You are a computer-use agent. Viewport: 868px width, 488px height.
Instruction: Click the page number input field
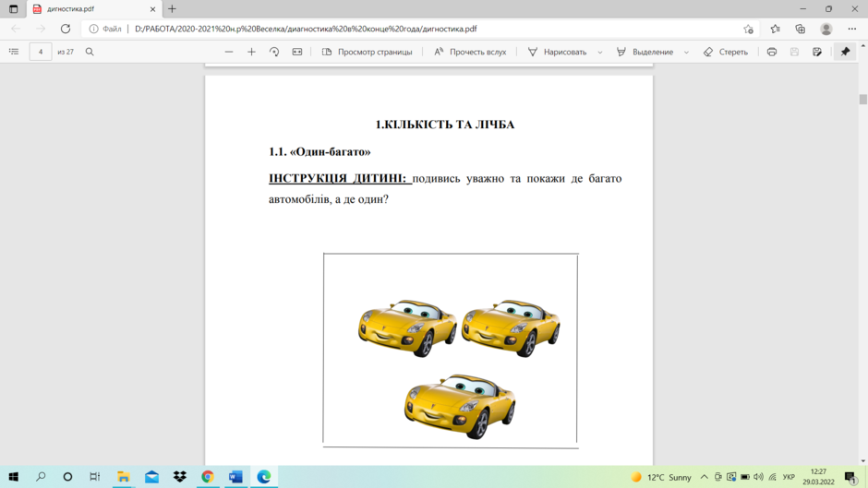click(41, 52)
